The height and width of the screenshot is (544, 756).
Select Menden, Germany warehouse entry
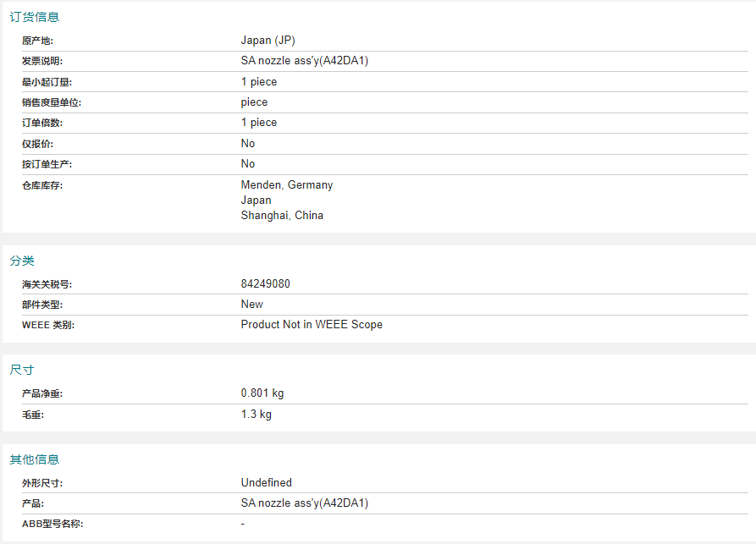click(x=287, y=185)
